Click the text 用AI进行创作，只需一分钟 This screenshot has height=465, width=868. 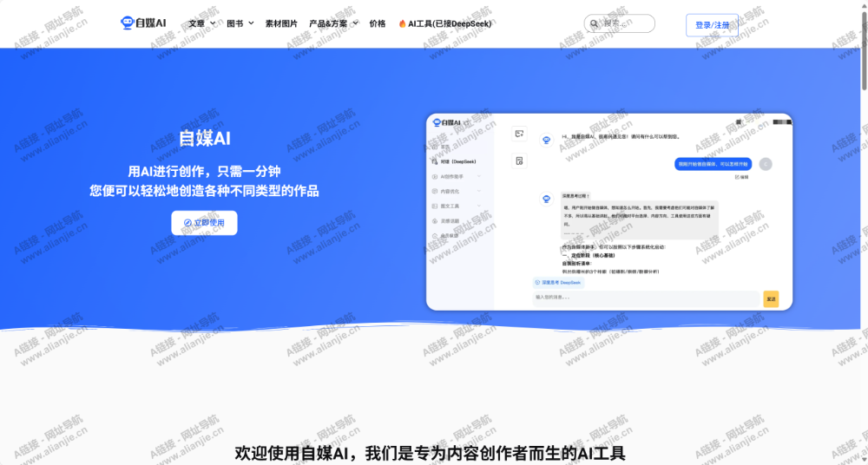point(204,171)
